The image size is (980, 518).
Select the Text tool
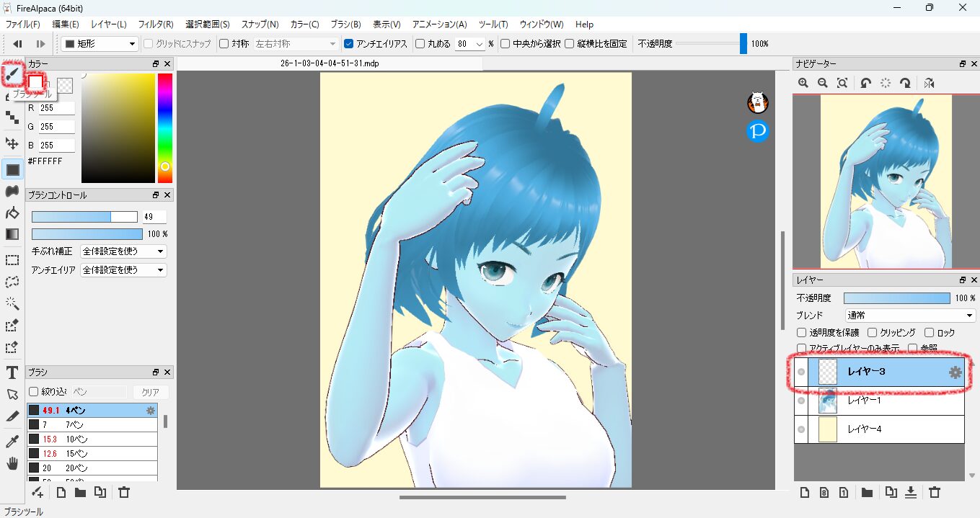(12, 372)
